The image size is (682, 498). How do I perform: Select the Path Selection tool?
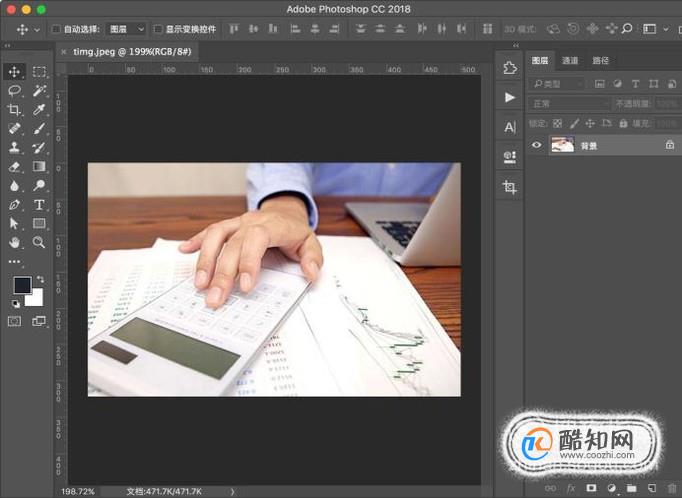(14, 224)
